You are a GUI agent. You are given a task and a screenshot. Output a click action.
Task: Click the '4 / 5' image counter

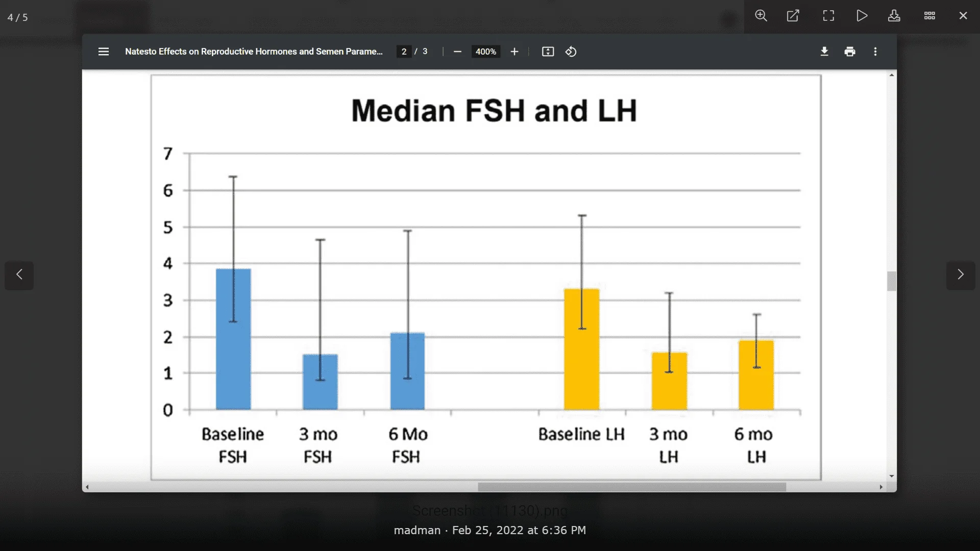click(x=18, y=17)
